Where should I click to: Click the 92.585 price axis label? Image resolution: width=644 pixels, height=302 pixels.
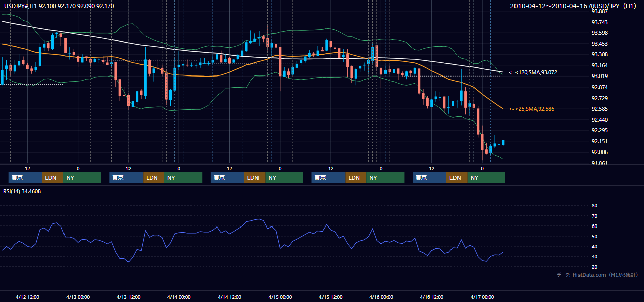pyautogui.click(x=599, y=109)
